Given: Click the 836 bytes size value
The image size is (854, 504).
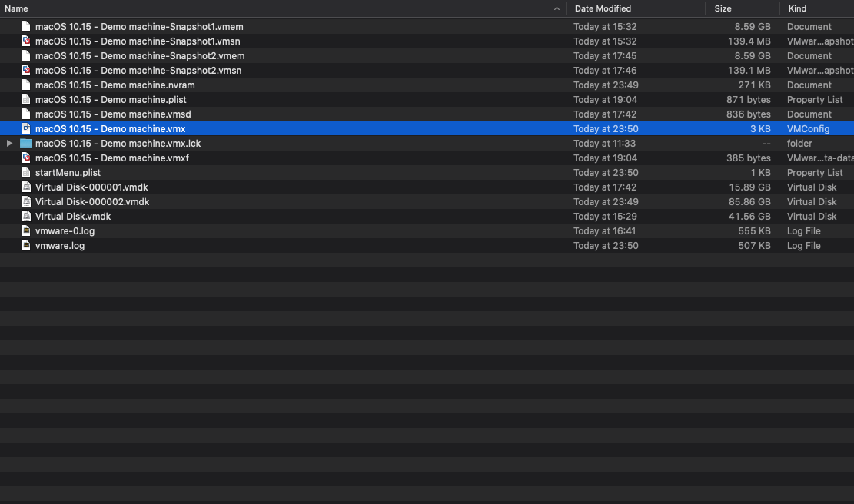Looking at the screenshot, I should pos(749,114).
